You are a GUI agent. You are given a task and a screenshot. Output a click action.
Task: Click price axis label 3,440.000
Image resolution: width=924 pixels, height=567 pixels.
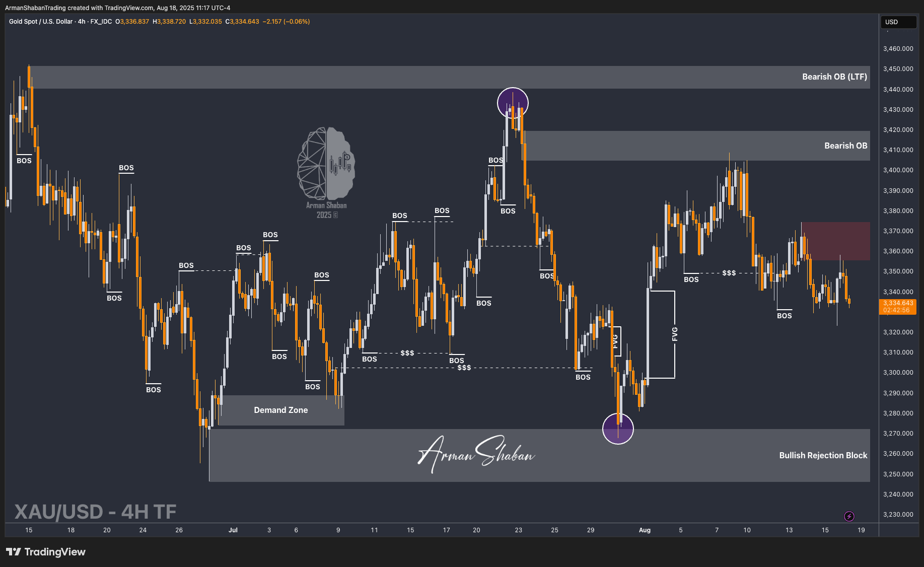click(x=898, y=90)
